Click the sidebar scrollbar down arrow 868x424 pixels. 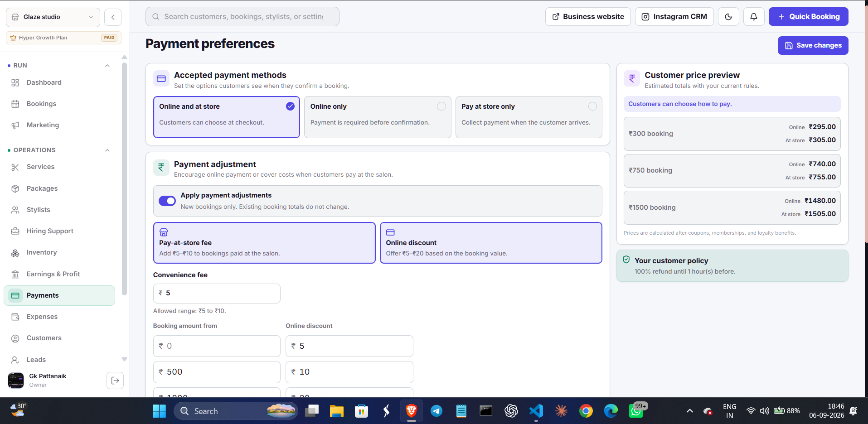click(124, 359)
